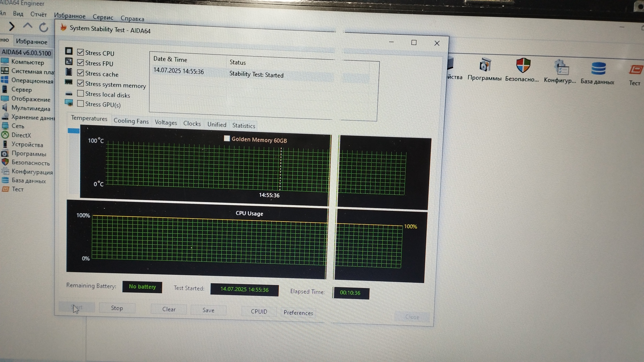Image resolution: width=644 pixels, height=362 pixels.
Task: Enable Stress local disks checkbox
Action: click(80, 94)
